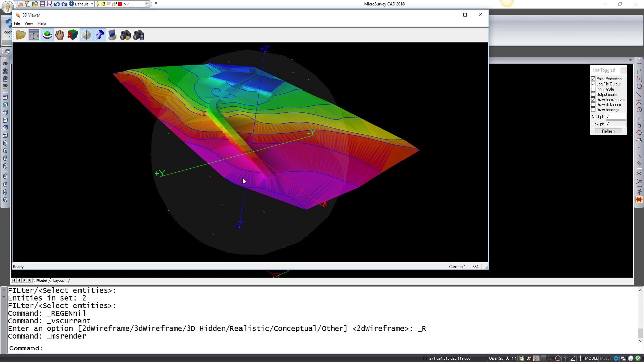Click the Command input line
Viewport: 644px width, 362px height.
click(x=322, y=348)
